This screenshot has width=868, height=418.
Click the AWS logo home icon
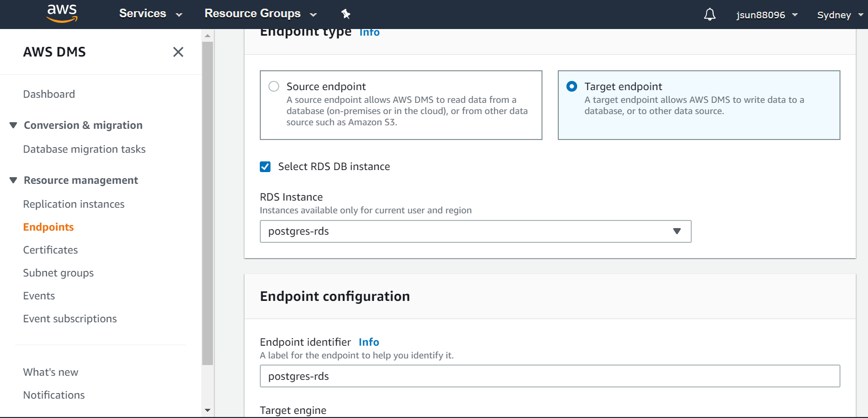pos(62,14)
